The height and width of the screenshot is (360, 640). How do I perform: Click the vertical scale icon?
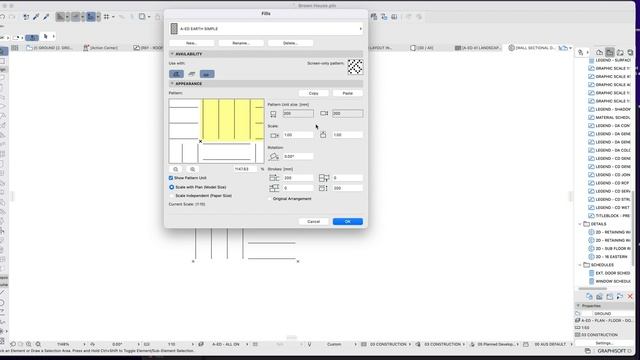[x=323, y=135]
